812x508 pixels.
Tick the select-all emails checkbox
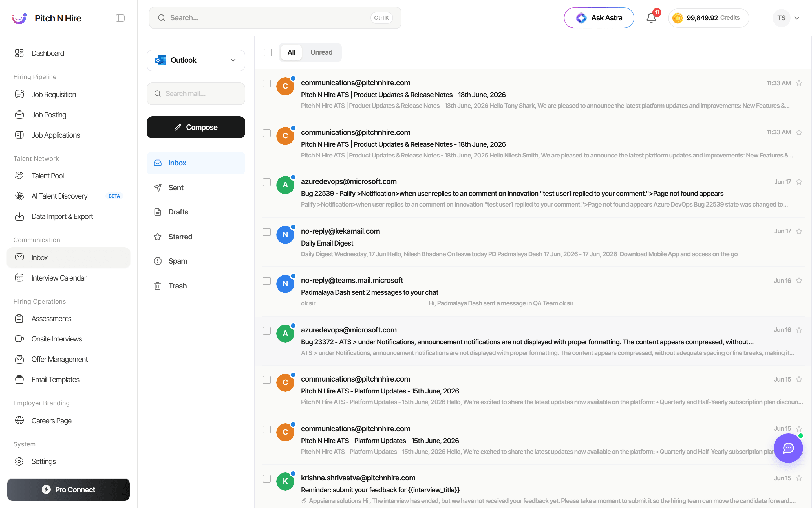(x=268, y=52)
